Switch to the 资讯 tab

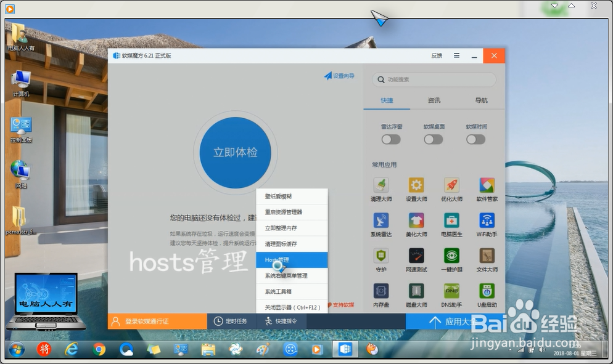434,100
